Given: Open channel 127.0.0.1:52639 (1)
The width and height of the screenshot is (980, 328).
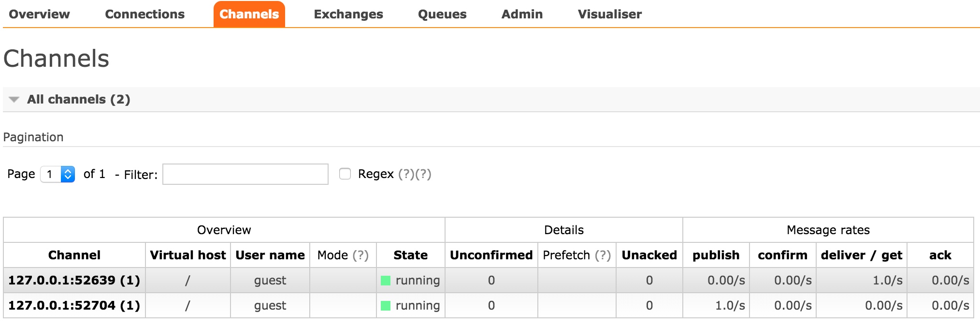Looking at the screenshot, I should click(x=74, y=280).
